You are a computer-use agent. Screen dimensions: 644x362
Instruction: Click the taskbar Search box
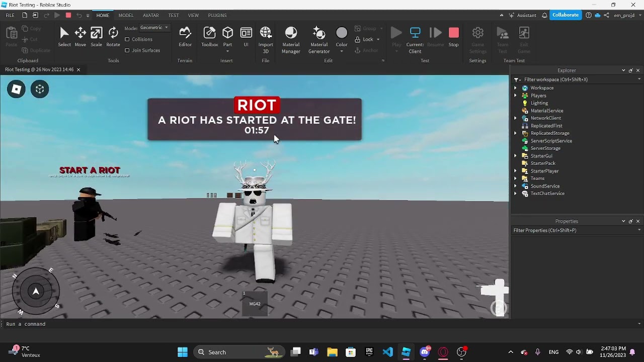(x=239, y=352)
